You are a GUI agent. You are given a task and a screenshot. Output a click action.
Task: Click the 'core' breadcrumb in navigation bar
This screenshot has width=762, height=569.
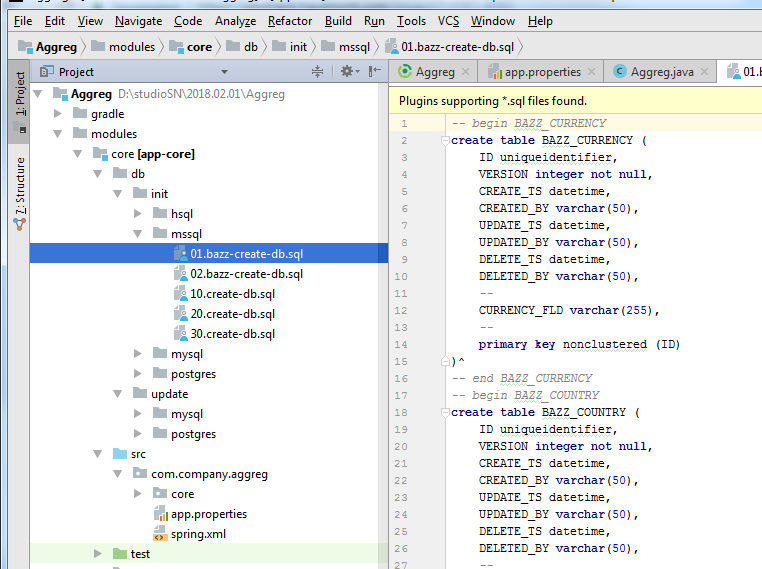tap(199, 47)
